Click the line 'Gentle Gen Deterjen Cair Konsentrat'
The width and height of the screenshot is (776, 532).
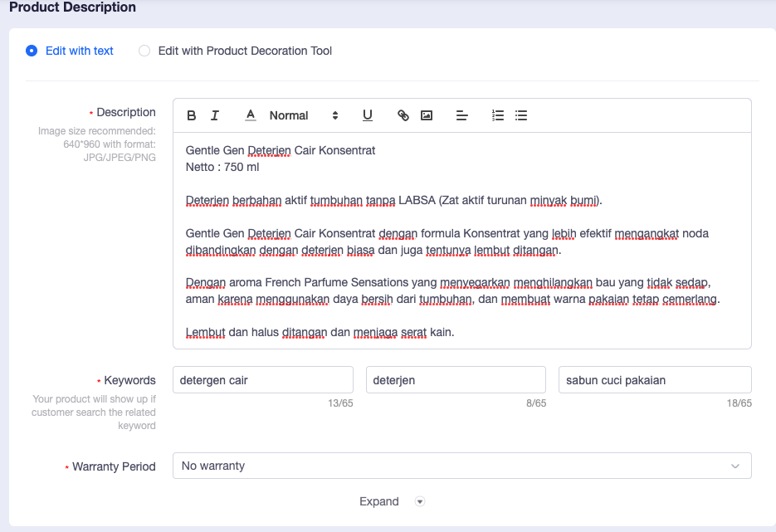tap(281, 150)
